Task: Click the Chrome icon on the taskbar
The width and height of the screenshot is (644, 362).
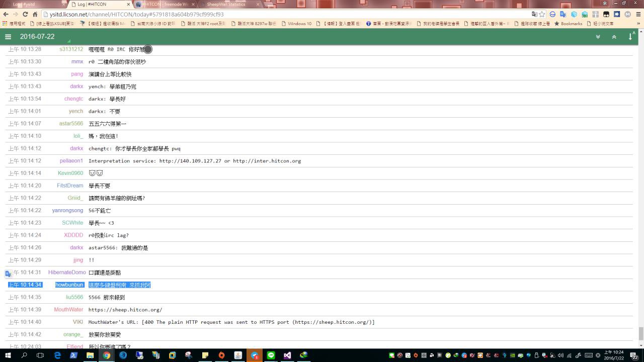Action: 107,355
